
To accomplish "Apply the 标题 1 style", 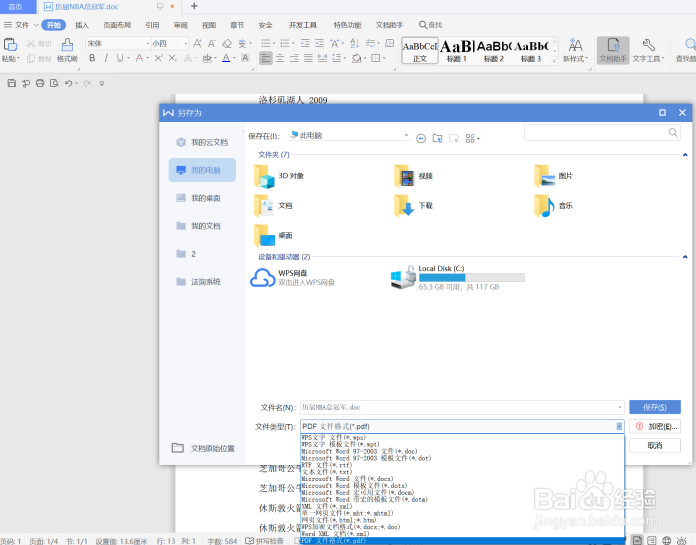I will pyautogui.click(x=456, y=51).
